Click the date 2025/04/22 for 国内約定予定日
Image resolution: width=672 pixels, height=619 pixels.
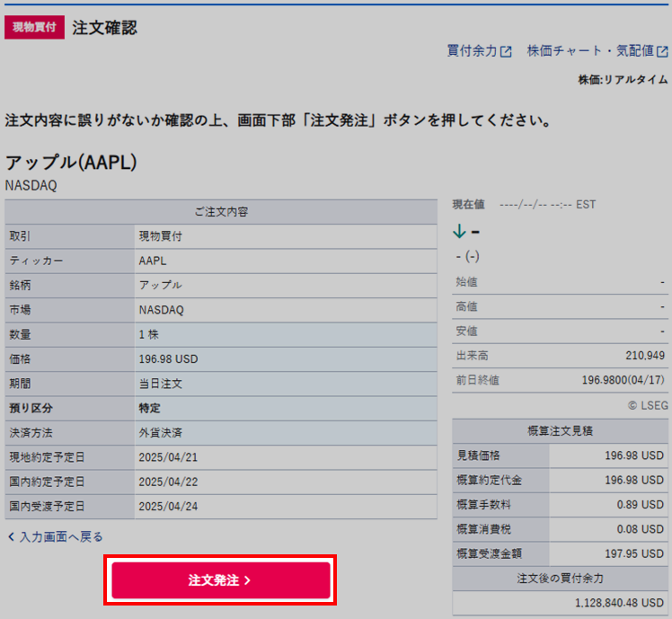[168, 482]
